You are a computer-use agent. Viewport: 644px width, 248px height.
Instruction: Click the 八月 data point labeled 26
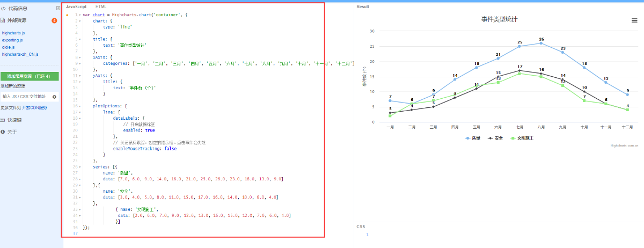coord(541,43)
